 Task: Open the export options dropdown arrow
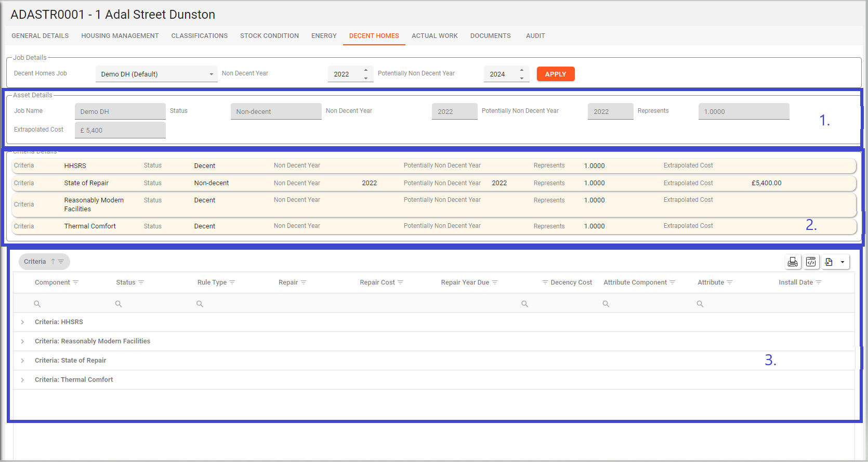click(843, 262)
